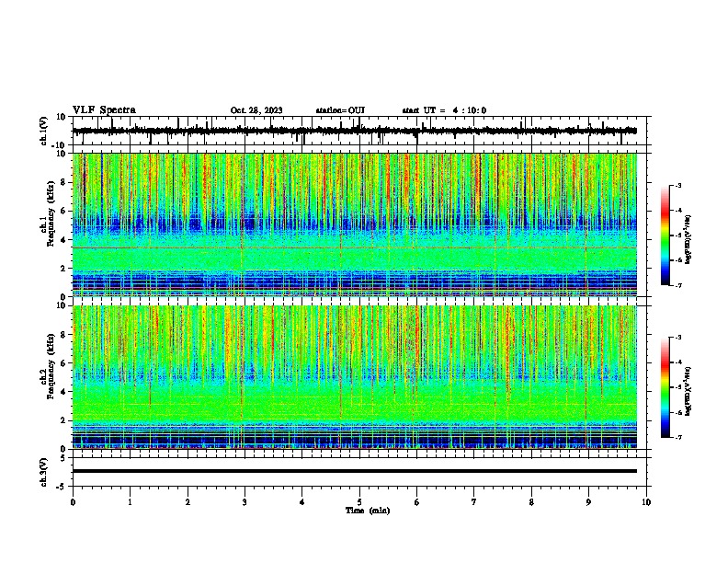The image size is (728, 563).
Task: Click time axis tick label "1"
Action: 130,502
